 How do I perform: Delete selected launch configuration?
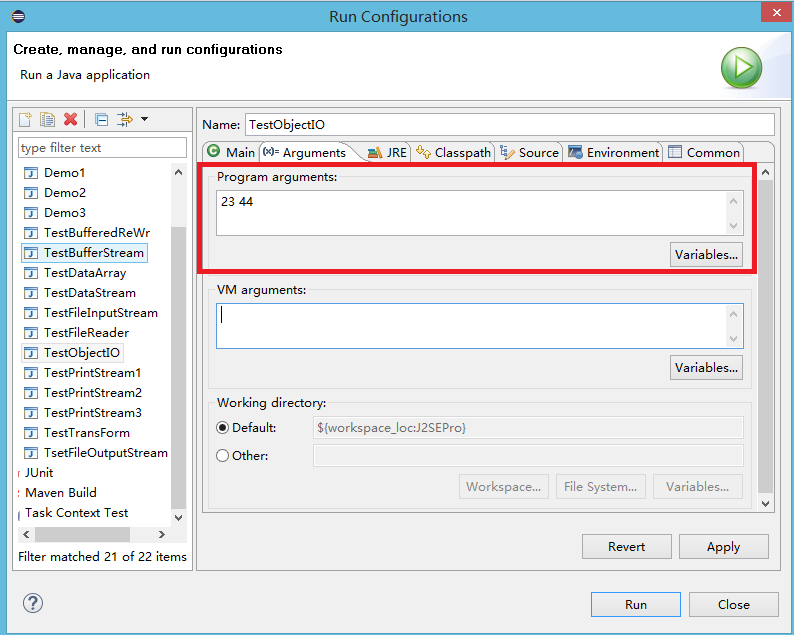(70, 120)
